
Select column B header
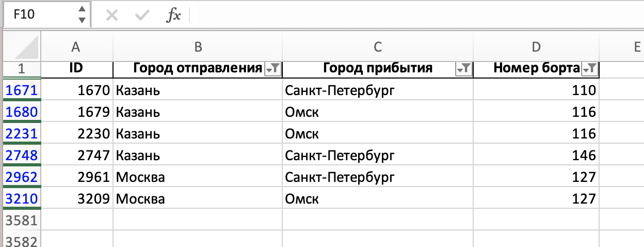tap(198, 47)
